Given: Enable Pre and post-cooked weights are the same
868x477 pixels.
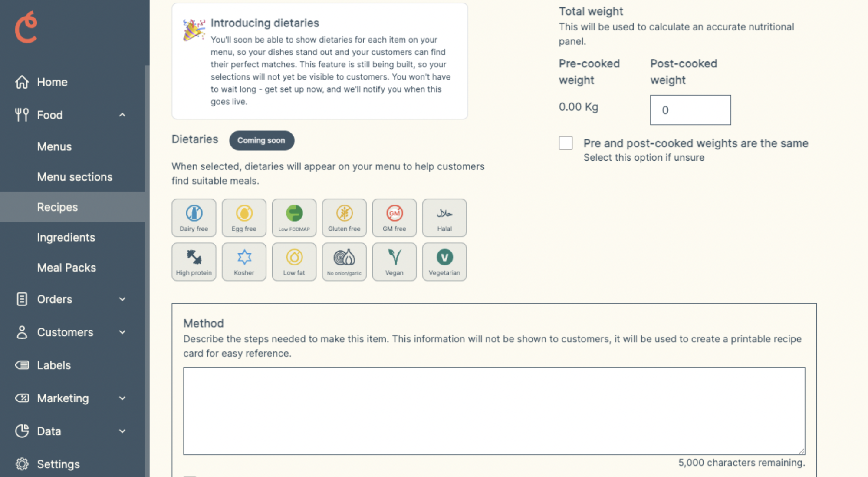Looking at the screenshot, I should point(566,143).
